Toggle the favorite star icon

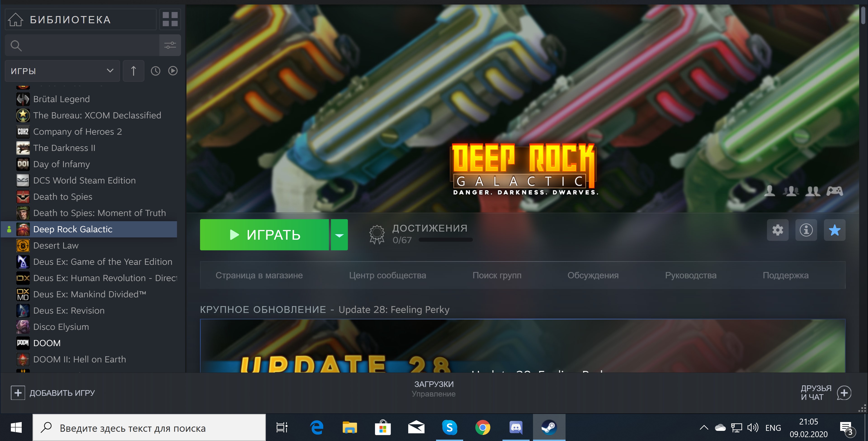click(834, 230)
